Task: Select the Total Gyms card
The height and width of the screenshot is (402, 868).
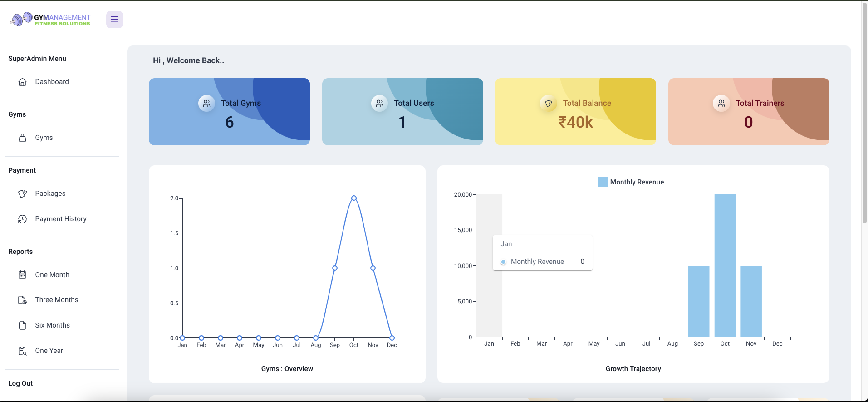Action: click(229, 112)
